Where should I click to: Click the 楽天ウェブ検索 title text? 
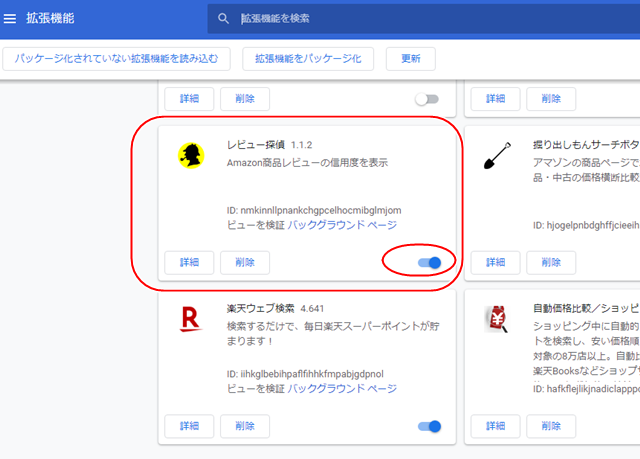click(260, 308)
